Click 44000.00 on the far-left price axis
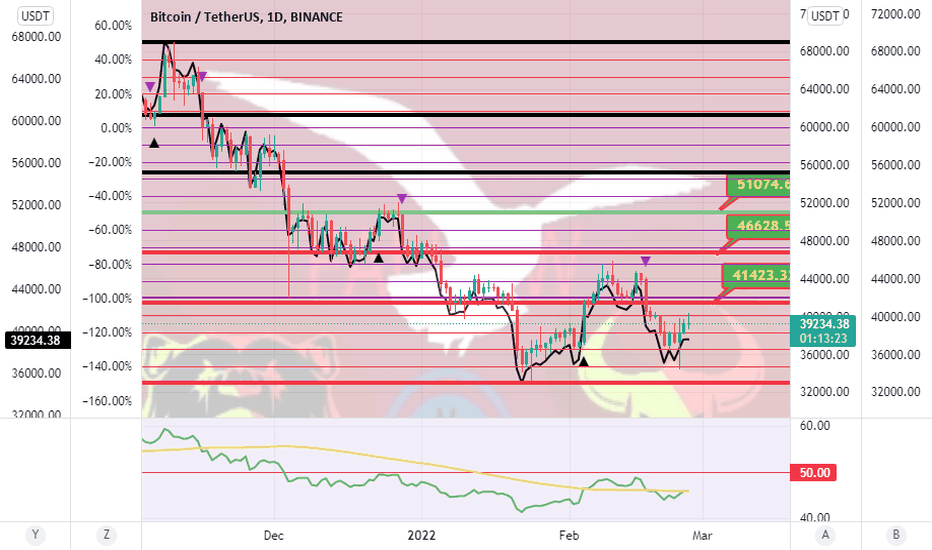 (36, 289)
